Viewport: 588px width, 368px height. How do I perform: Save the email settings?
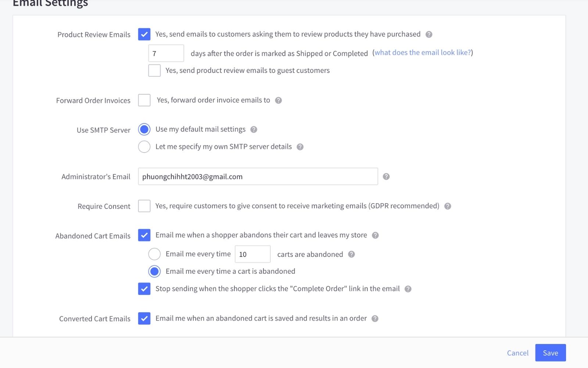coord(551,353)
